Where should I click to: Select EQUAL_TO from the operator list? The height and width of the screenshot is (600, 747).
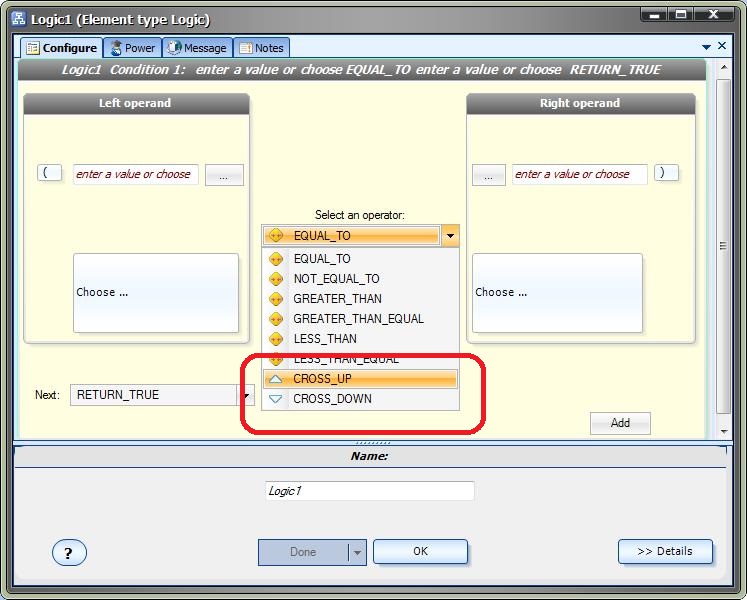361,259
